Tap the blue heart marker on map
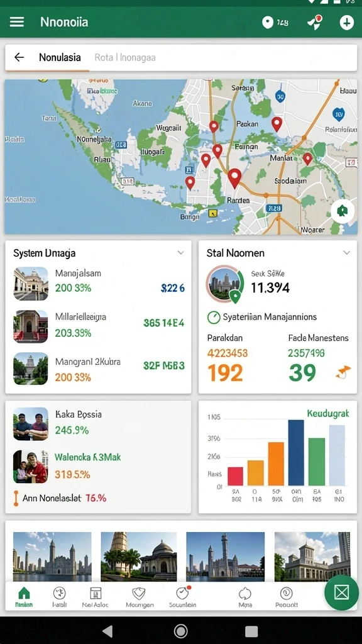This screenshot has width=362, height=644. pos(337,114)
